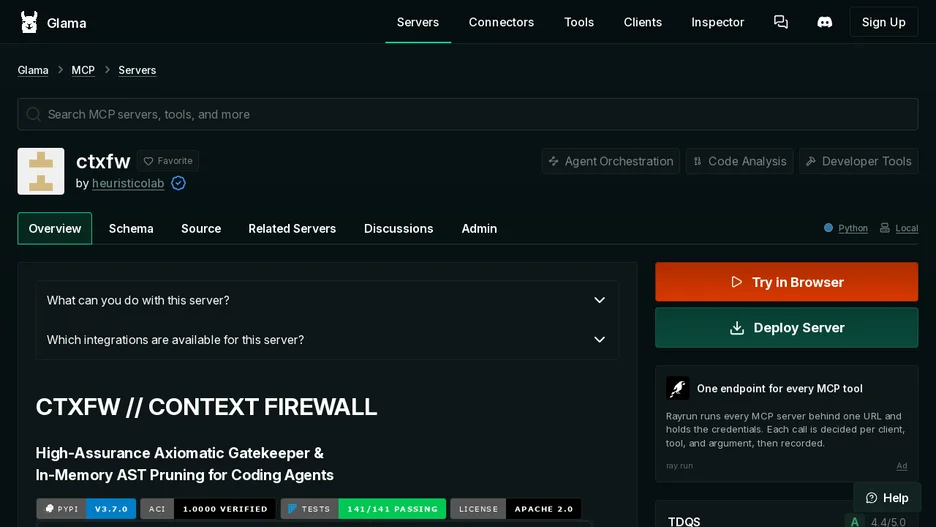
Task: Click the ray.run ad source text
Action: 679,466
